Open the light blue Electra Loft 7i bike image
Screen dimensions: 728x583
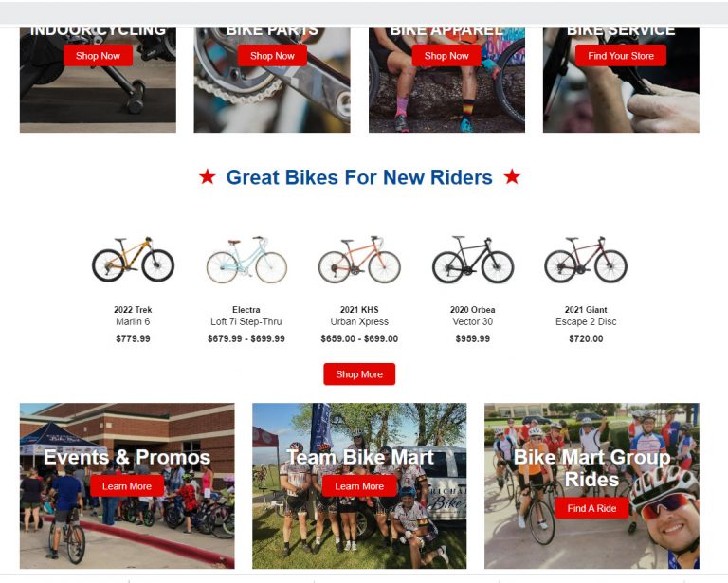pyautogui.click(x=246, y=260)
